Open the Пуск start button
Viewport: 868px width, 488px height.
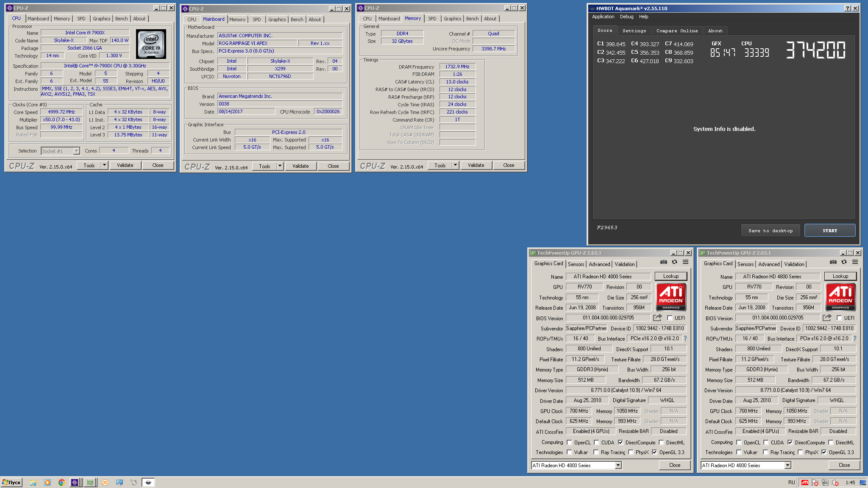11,482
